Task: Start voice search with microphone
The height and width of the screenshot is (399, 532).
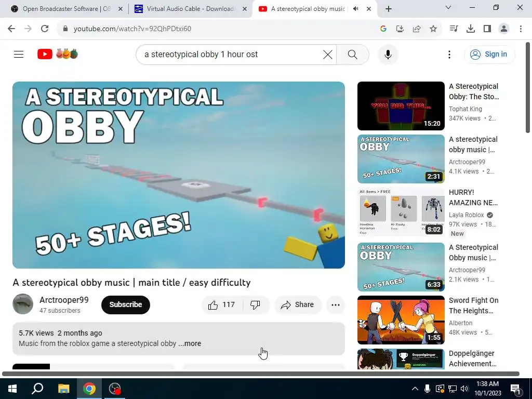Action: point(388,54)
